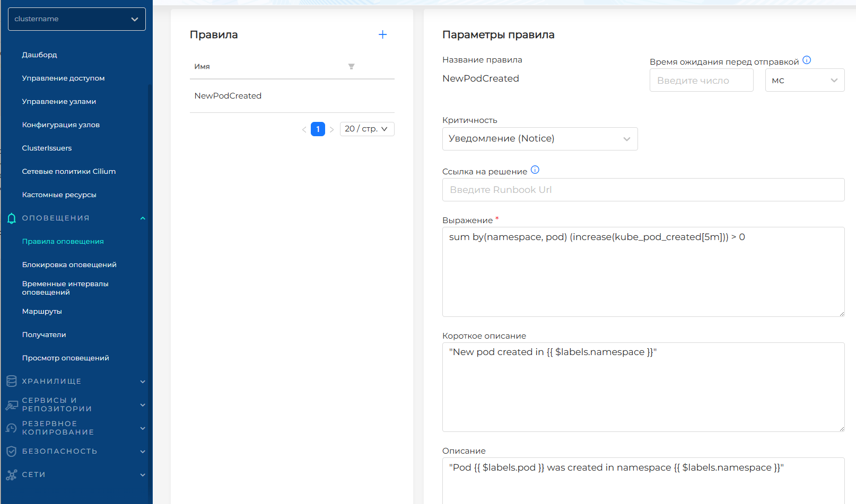This screenshot has width=856, height=504.
Task: Click the Сети network icon
Action: [12, 475]
